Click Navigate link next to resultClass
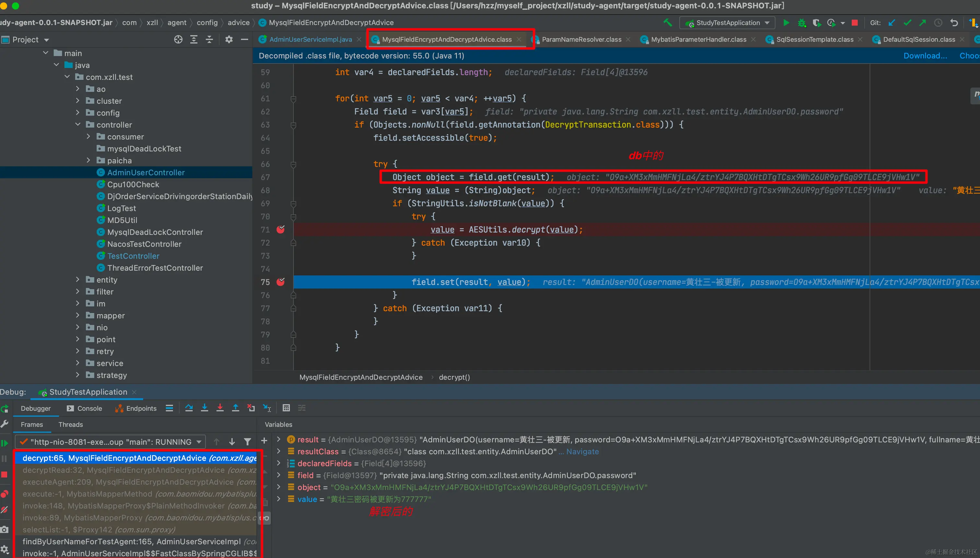 pos(582,451)
